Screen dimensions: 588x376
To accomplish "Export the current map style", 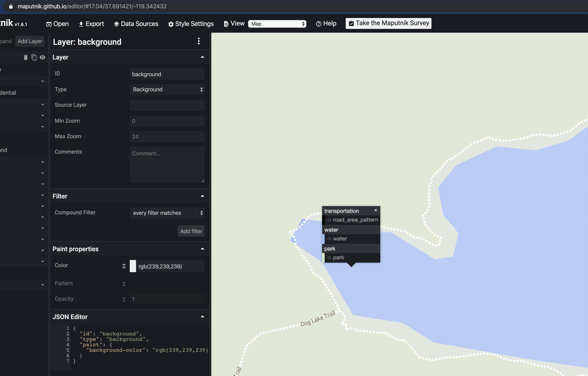I will tap(91, 24).
